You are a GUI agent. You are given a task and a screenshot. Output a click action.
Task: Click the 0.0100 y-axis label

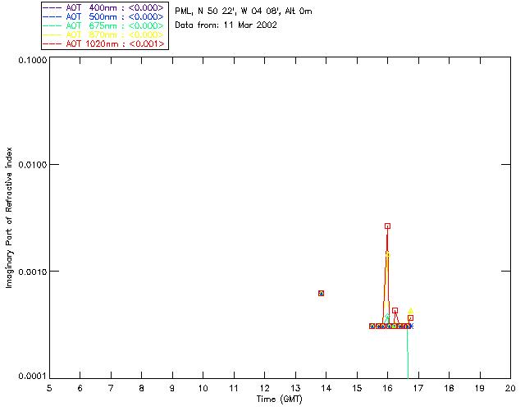pyautogui.click(x=32, y=165)
